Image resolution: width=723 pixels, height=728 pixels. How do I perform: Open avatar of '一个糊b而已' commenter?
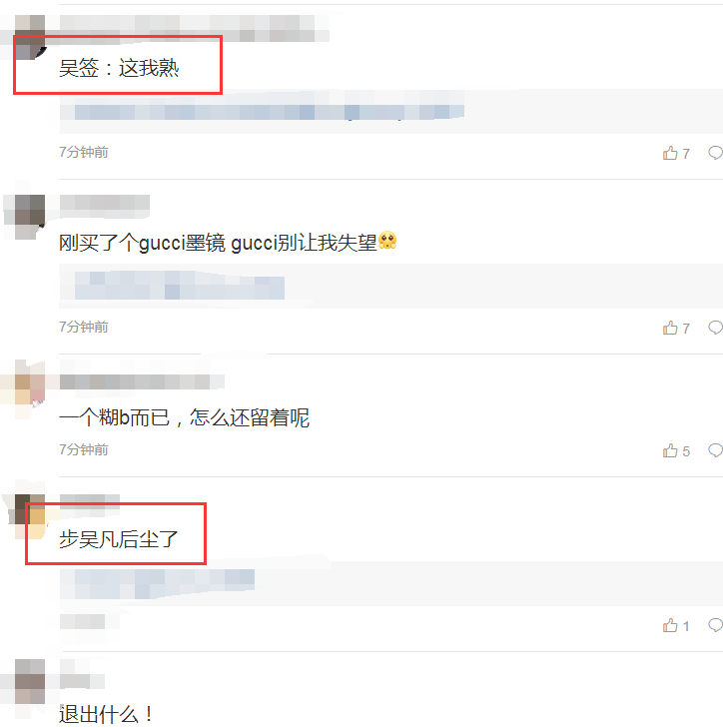pyautogui.click(x=30, y=388)
